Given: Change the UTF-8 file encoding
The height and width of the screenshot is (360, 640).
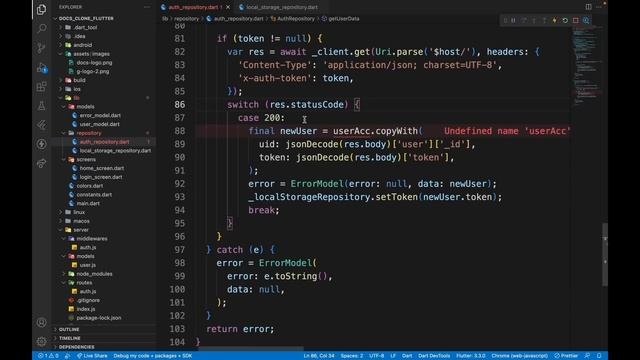Looking at the screenshot, I should (376, 356).
